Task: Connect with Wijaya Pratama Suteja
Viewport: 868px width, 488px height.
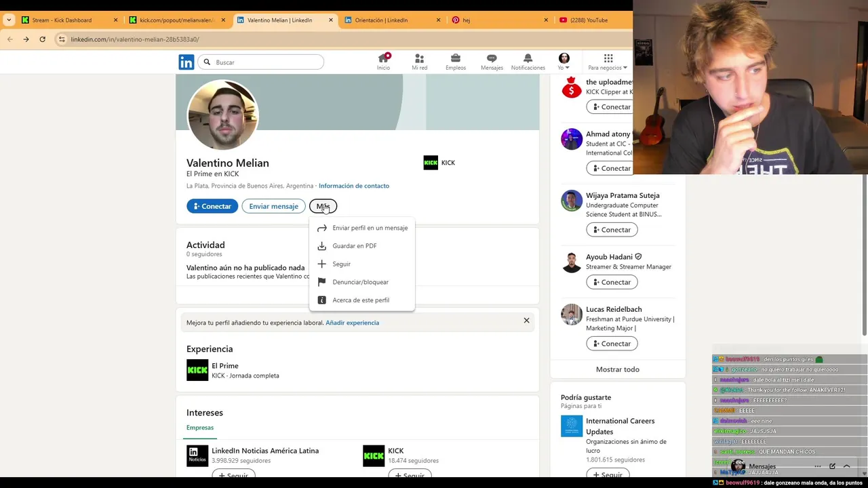Action: [x=612, y=230]
